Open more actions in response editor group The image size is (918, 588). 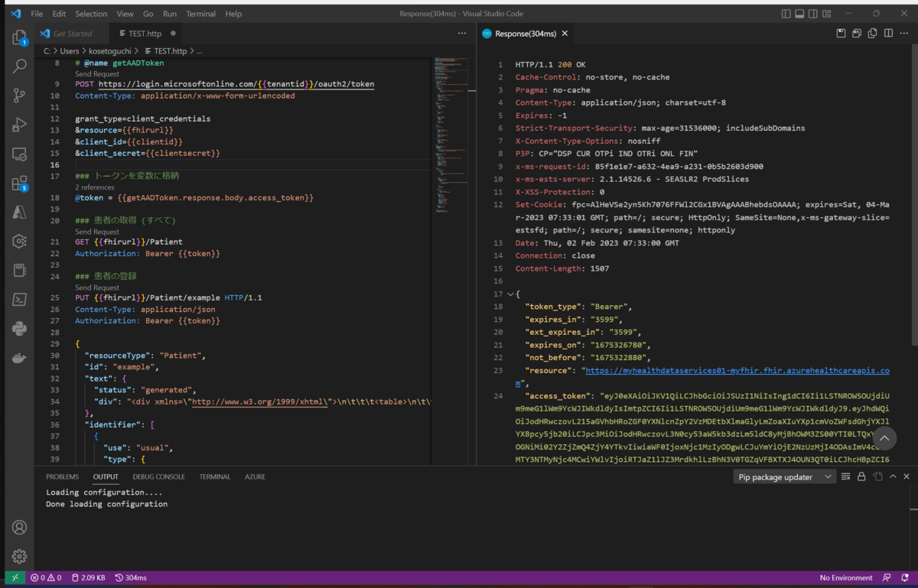click(x=904, y=34)
